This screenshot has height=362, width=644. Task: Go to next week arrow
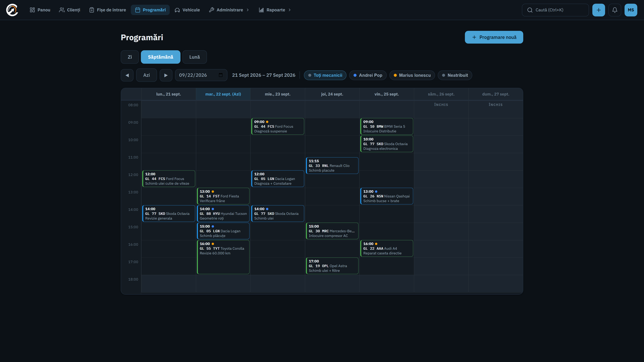click(x=166, y=75)
